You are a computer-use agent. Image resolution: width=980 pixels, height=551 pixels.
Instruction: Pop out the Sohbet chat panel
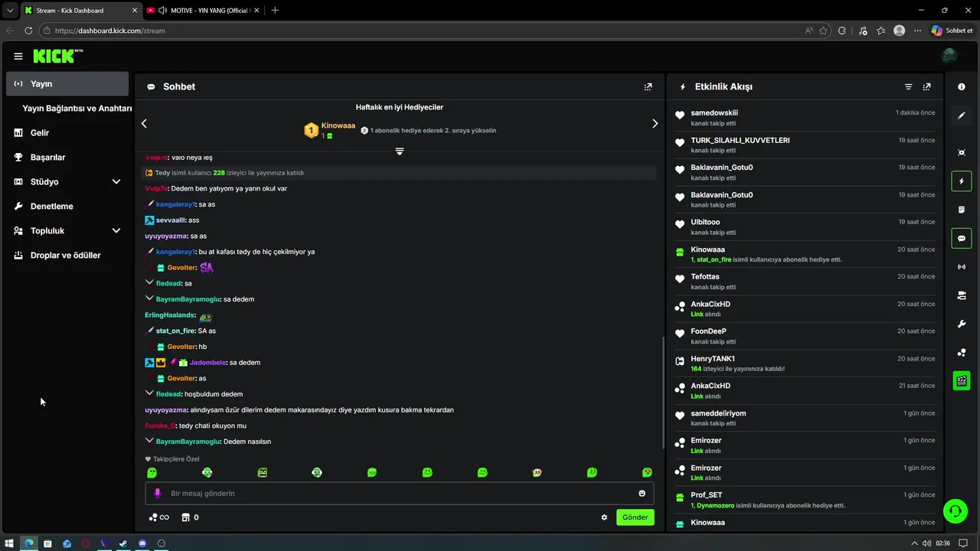(648, 86)
